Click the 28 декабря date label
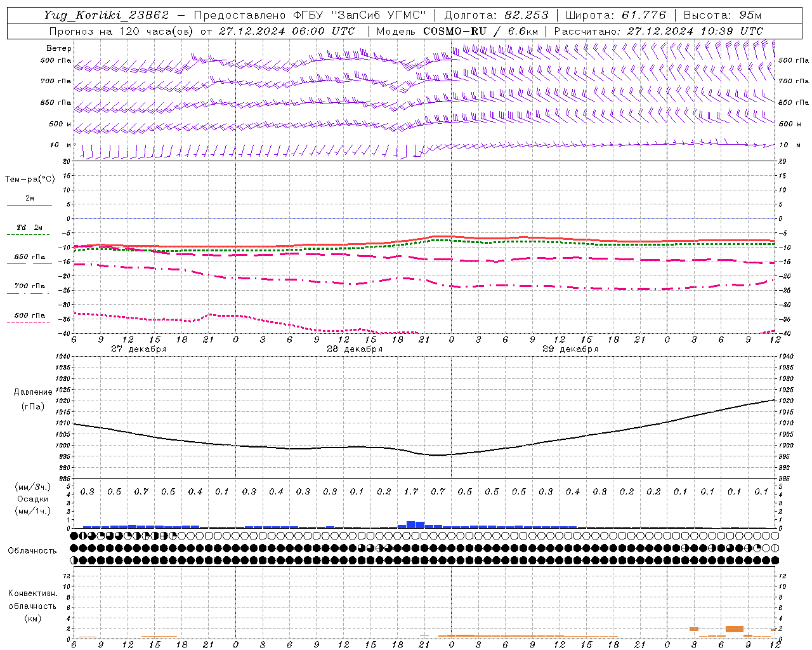The image size is (812, 650). (x=354, y=349)
